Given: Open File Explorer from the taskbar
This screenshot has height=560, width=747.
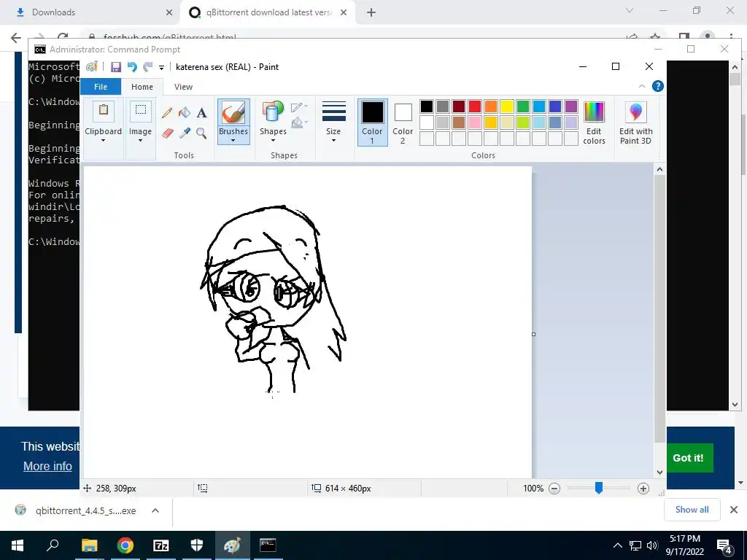Looking at the screenshot, I should coord(89,545).
